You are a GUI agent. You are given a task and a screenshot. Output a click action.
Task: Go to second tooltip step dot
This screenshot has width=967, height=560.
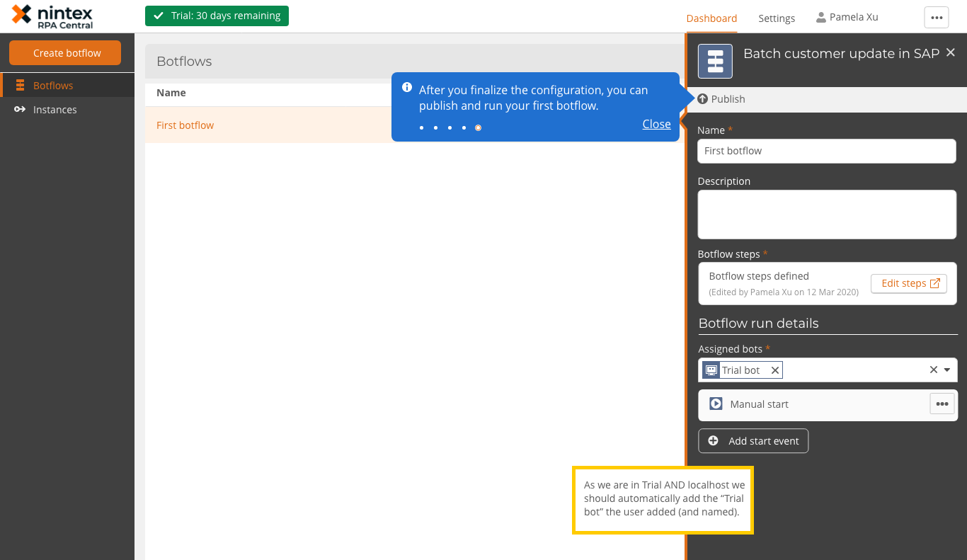point(435,127)
